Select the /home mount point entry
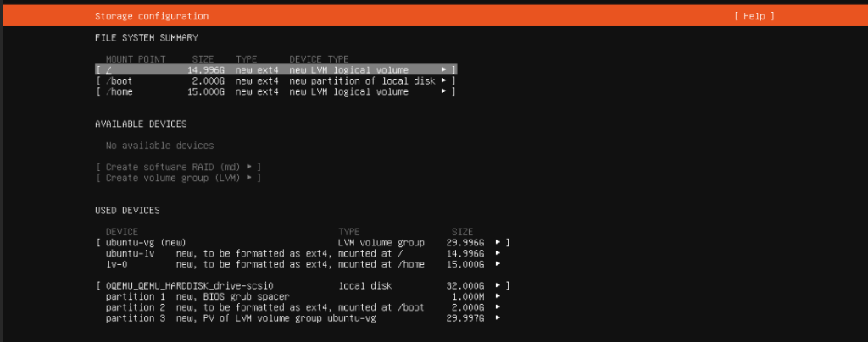Image resolution: width=868 pixels, height=342 pixels. coord(119,91)
